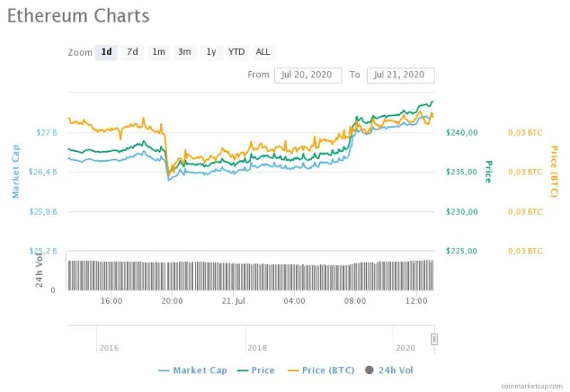Click 2018 on the navigator timeline
Viewport: 570px width, 392px height.
point(258,349)
